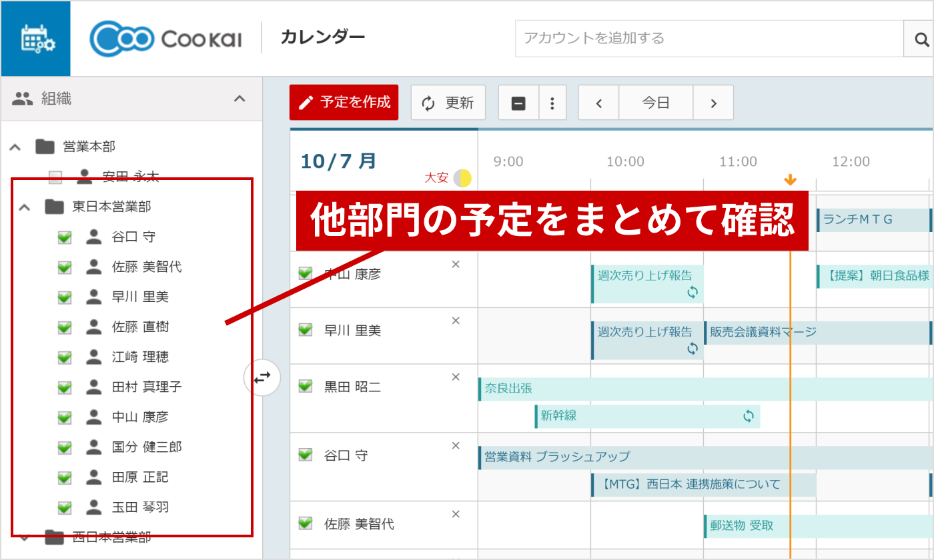Screen dimensions: 934x560
Task: Jump to 今日
Action: [x=656, y=103]
